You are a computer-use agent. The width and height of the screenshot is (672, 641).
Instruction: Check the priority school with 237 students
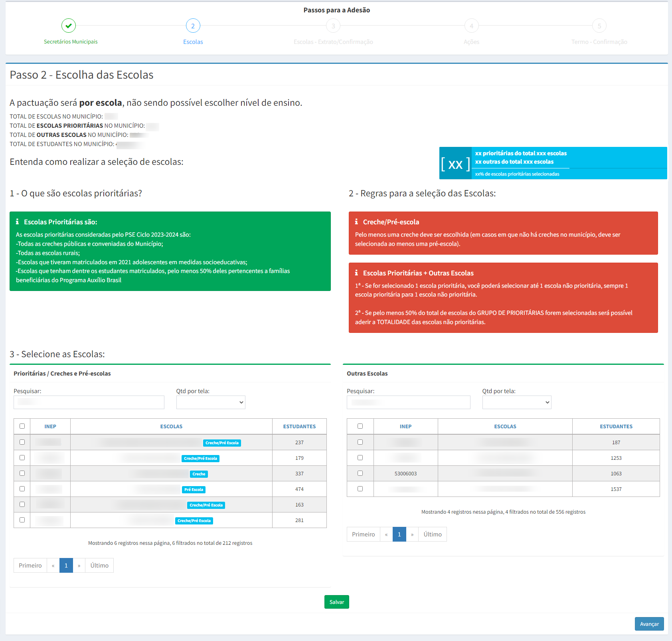point(22,442)
